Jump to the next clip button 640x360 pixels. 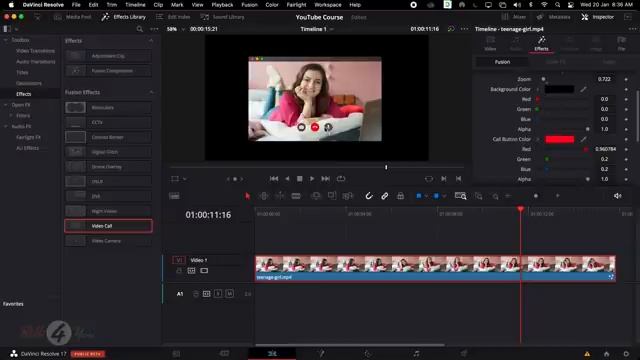point(444,179)
